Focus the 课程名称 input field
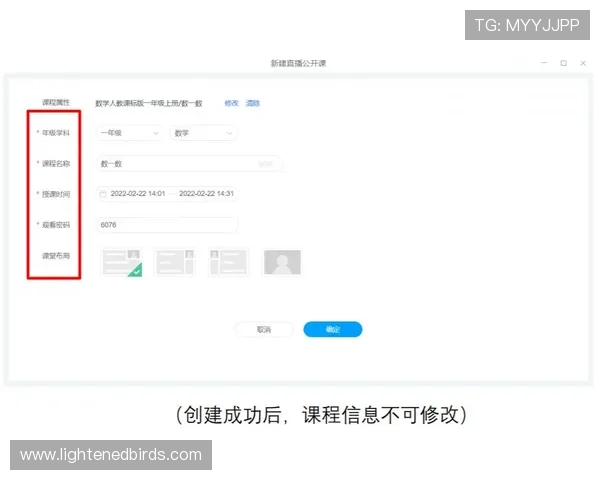The height and width of the screenshot is (480, 600). point(189,163)
